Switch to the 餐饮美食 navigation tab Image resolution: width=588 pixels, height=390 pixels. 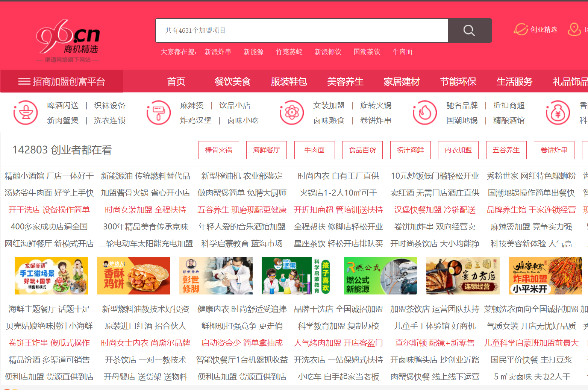[232, 82]
